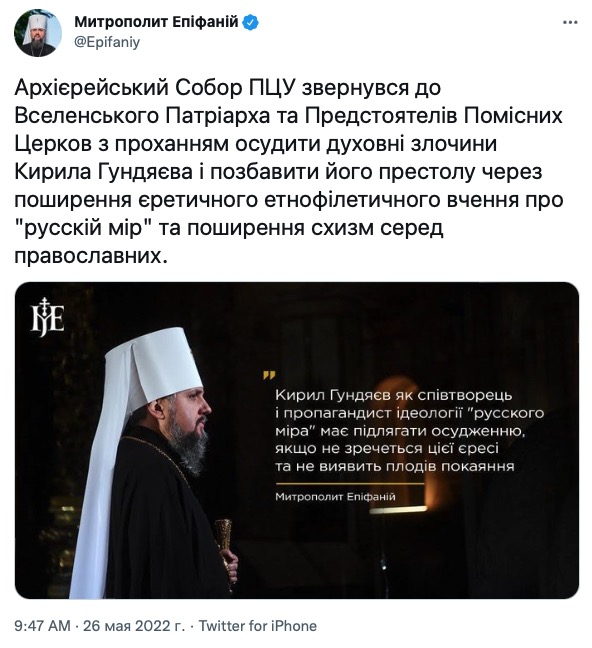Click the gold quotation mark icon
The image size is (592, 648).
(269, 375)
